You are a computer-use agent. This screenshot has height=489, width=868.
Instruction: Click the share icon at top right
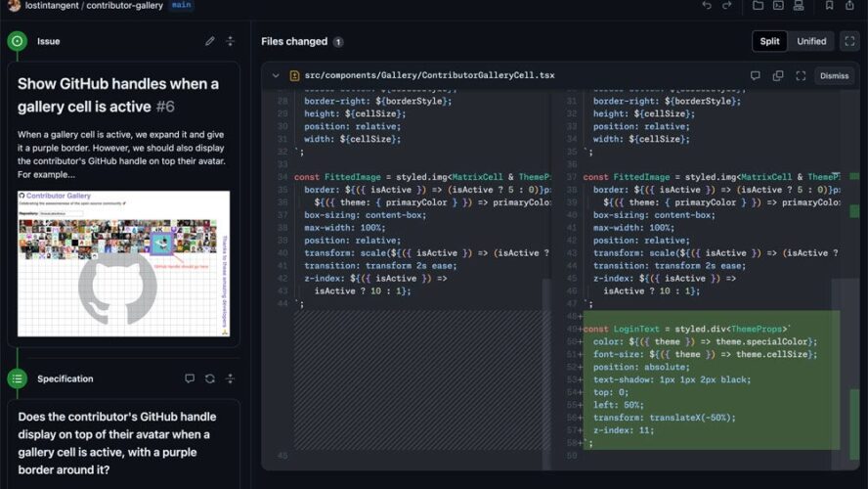click(849, 5)
